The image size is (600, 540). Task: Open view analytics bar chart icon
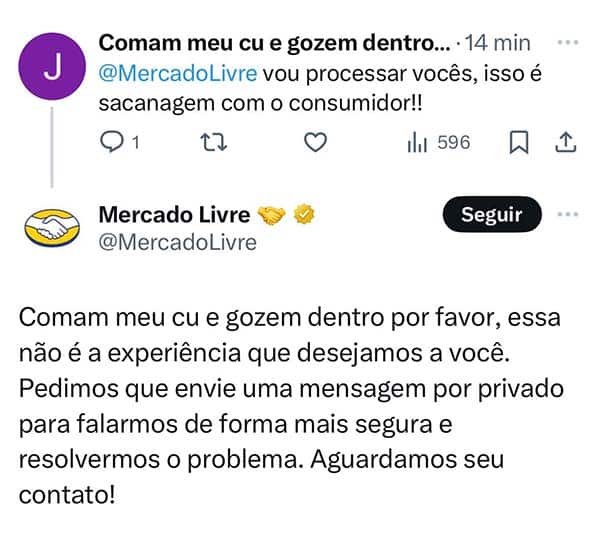coord(417,143)
